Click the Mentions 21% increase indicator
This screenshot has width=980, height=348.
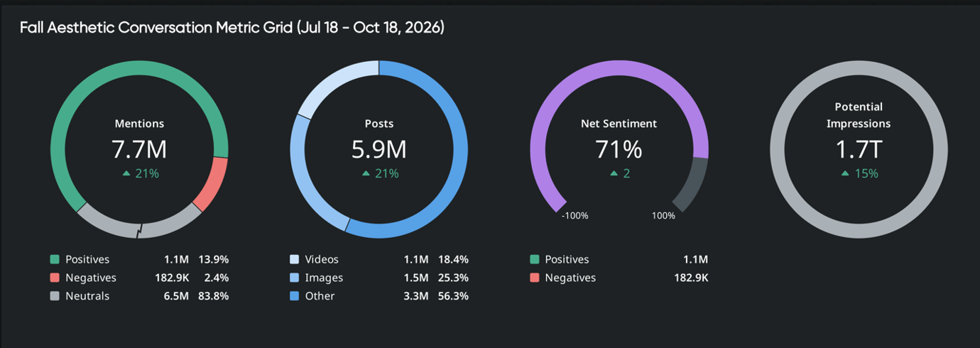tap(141, 173)
